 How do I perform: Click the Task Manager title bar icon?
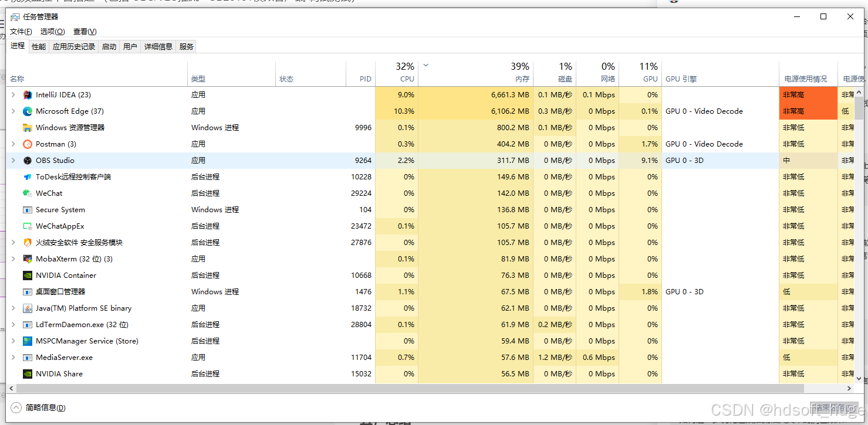click(15, 17)
